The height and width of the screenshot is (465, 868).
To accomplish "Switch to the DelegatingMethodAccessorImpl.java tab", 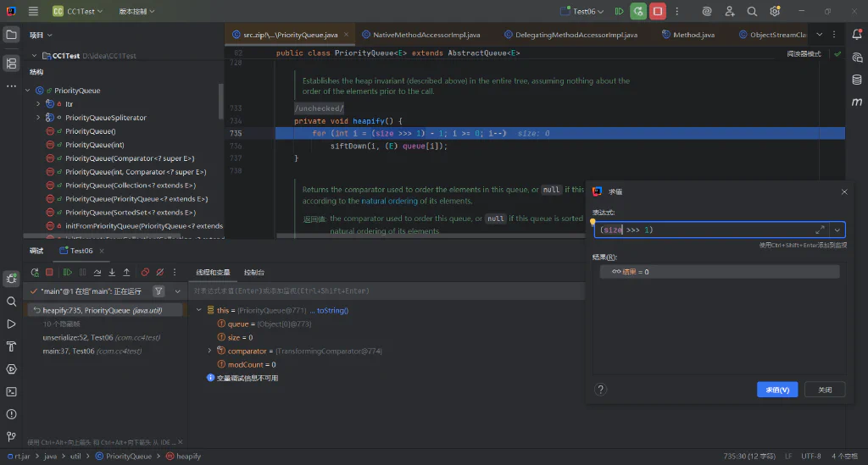I will [x=570, y=34].
